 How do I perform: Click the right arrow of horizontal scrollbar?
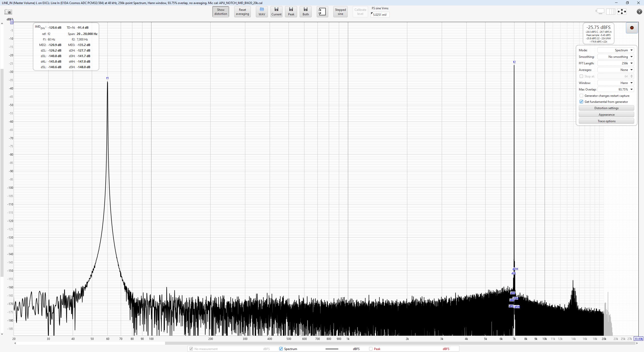(637, 343)
